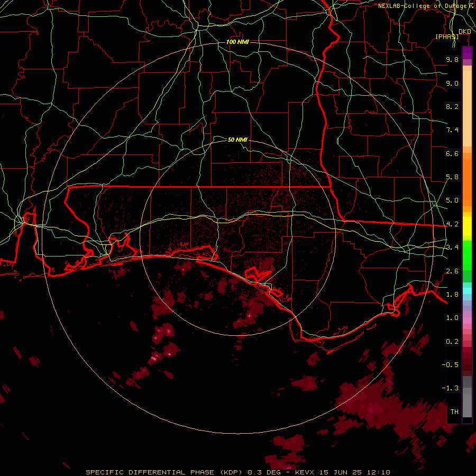Click the "50 NMI" range ring label
The width and height of the screenshot is (476, 476).
[x=237, y=140]
